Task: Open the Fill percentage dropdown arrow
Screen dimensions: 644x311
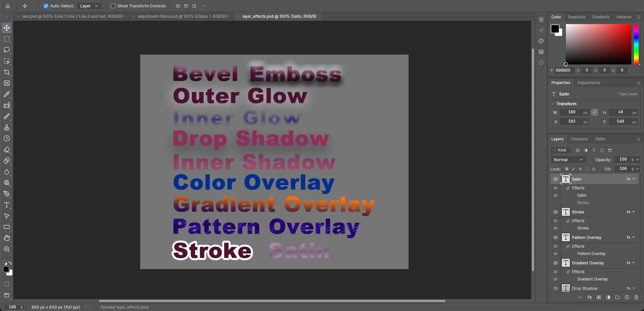Action: (638, 169)
